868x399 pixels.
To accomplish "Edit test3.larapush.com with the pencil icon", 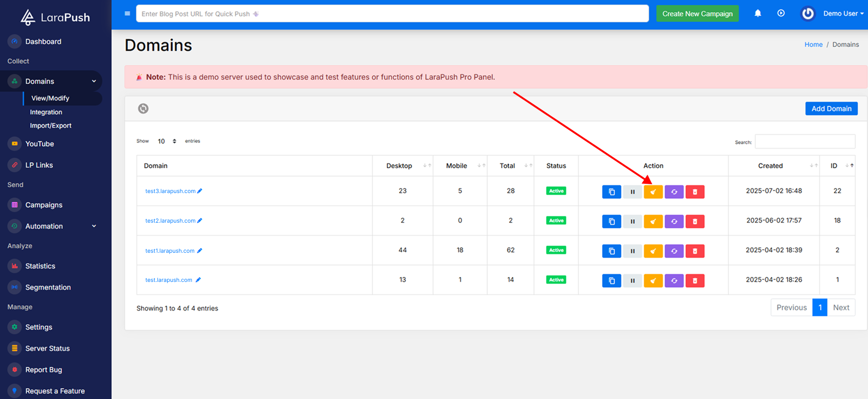I will pyautogui.click(x=200, y=191).
